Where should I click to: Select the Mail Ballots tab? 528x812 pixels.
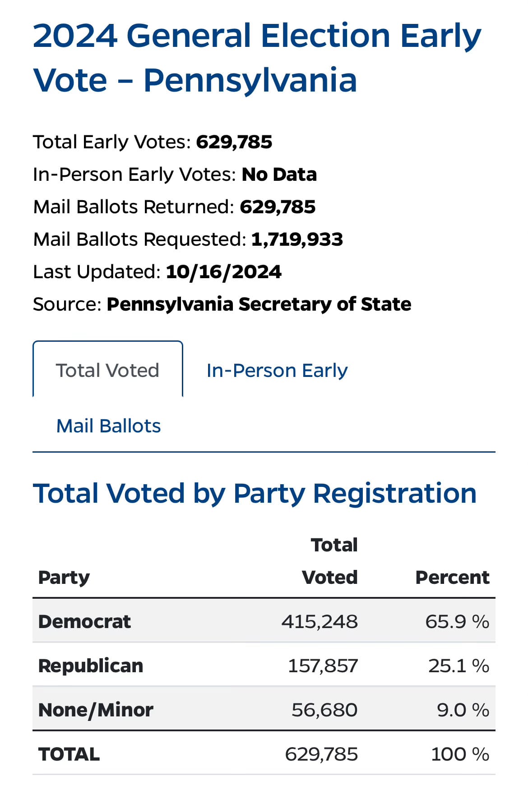click(x=108, y=426)
